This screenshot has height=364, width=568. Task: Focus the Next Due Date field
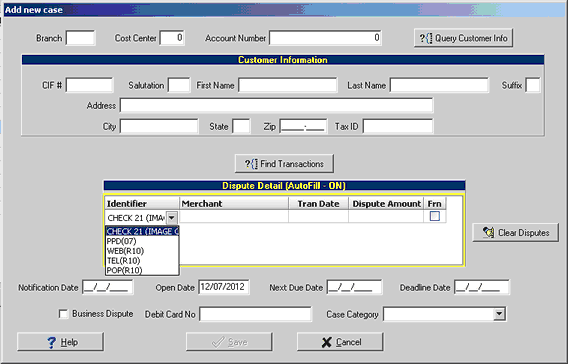354,287
